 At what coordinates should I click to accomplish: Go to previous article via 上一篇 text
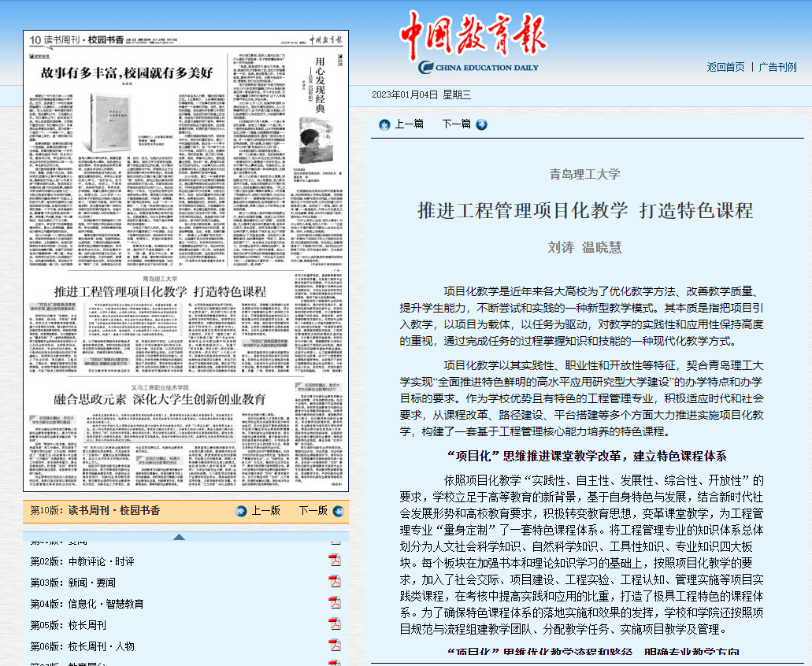coord(409,124)
